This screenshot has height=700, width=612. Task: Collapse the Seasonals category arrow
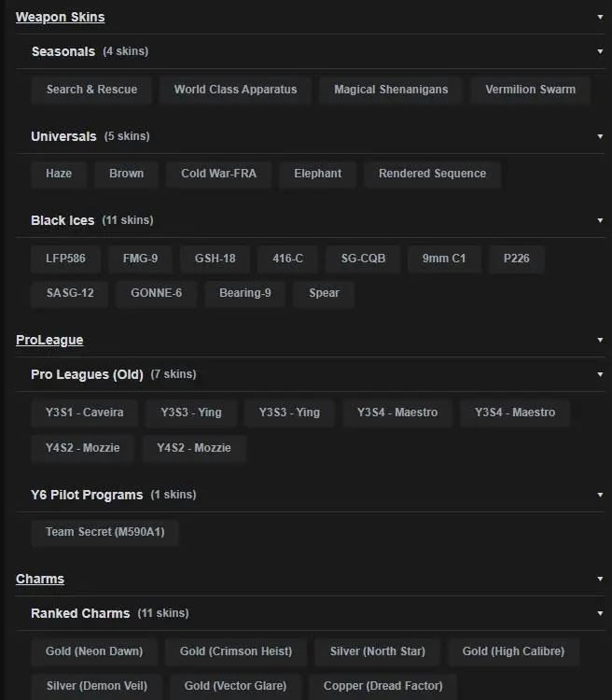[x=600, y=51]
